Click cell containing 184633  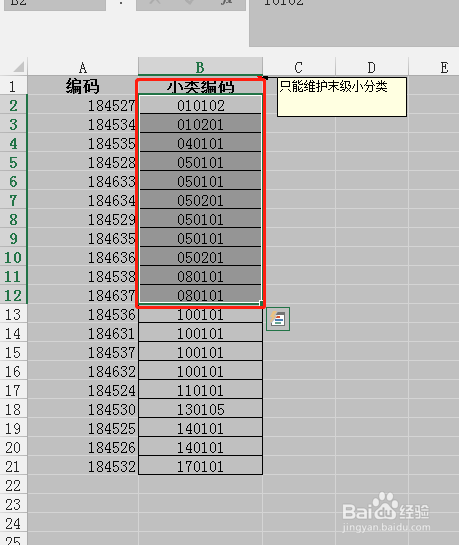(83, 181)
